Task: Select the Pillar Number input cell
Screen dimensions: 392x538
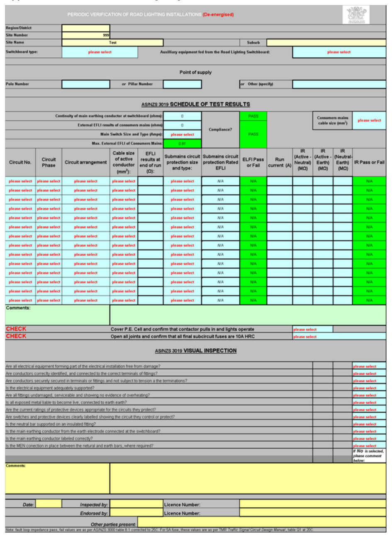Action: pos(183,84)
